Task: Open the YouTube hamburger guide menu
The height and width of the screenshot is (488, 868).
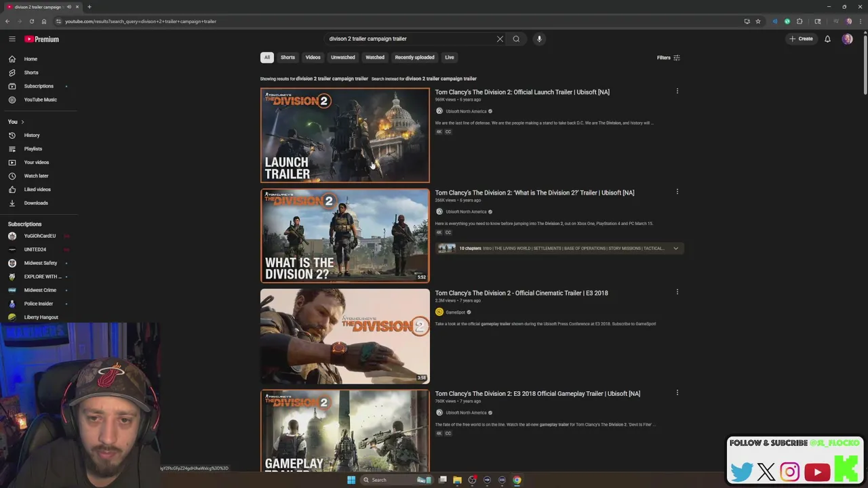Action: click(12, 39)
